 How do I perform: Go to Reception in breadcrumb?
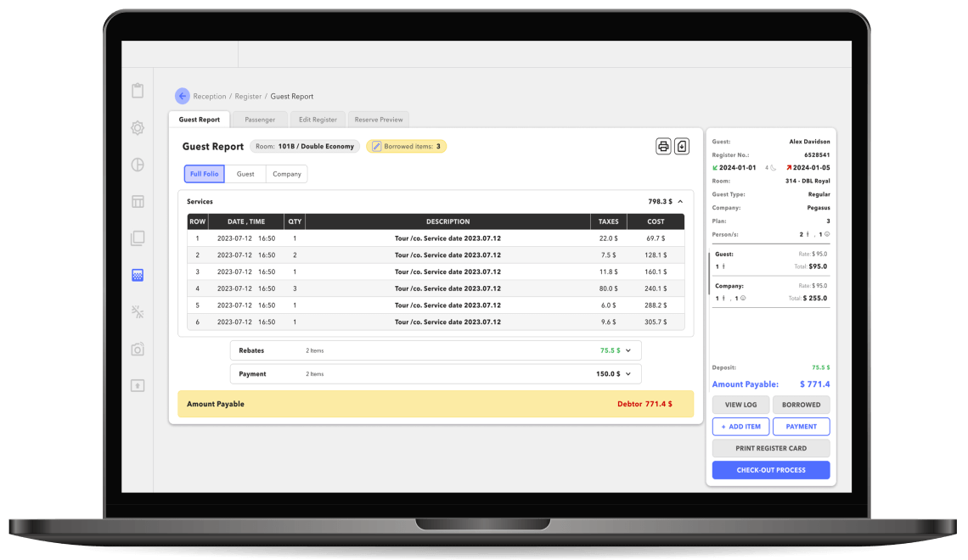(210, 96)
